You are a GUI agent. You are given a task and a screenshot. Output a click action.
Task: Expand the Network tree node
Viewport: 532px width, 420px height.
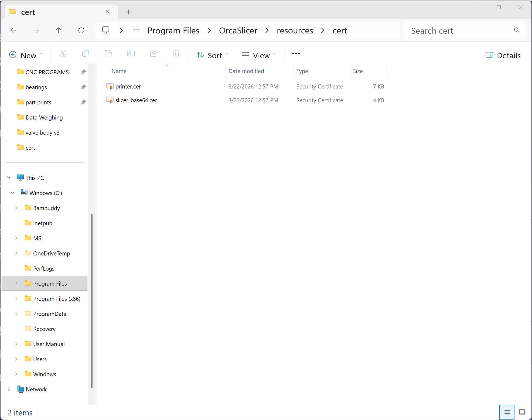(9, 389)
